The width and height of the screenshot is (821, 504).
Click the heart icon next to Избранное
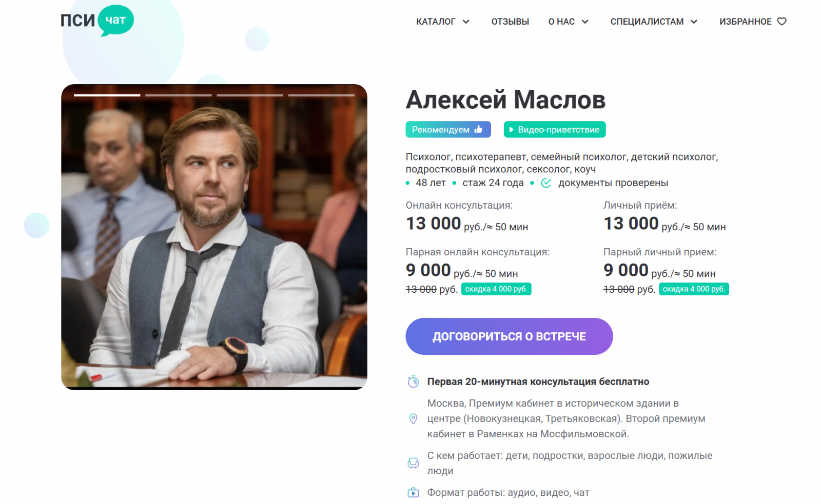coord(781,22)
